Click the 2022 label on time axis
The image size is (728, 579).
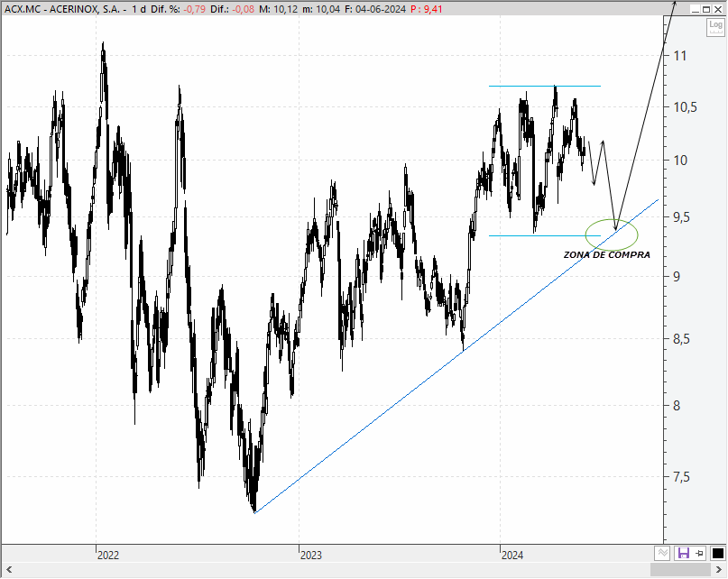108,556
